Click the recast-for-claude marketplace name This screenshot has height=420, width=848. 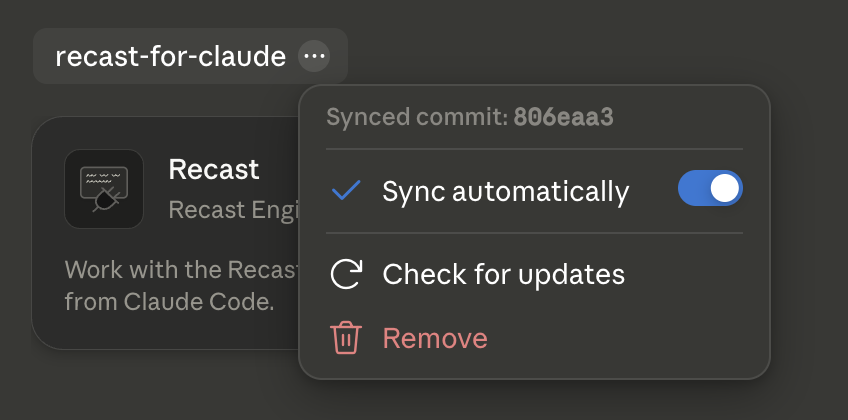click(170, 56)
